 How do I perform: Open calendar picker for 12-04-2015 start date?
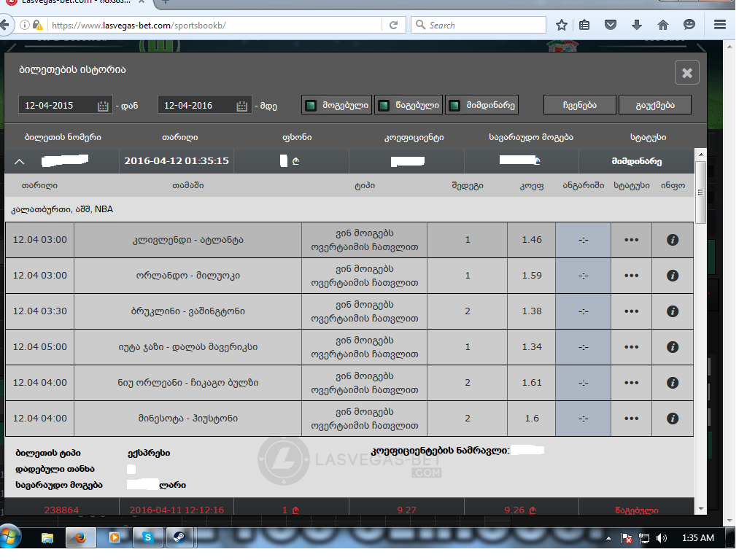click(103, 106)
